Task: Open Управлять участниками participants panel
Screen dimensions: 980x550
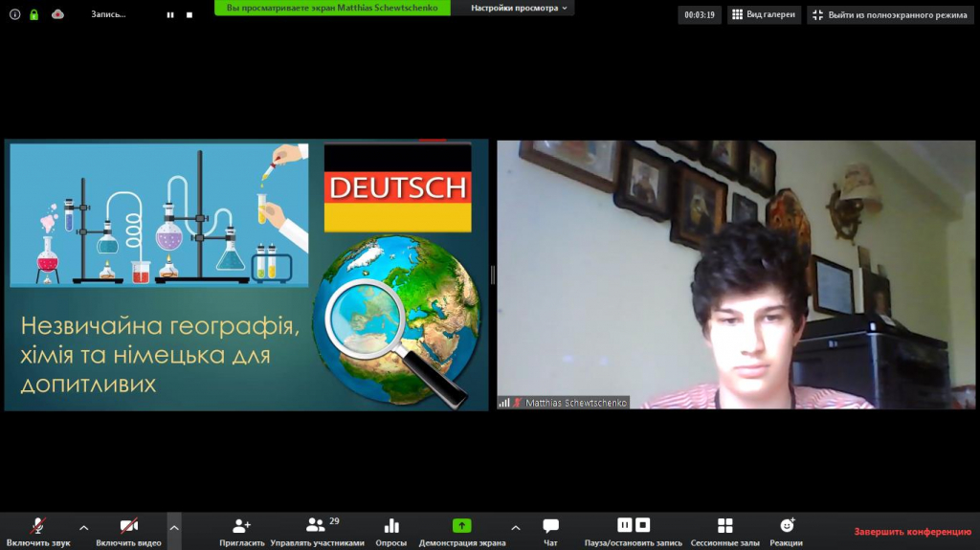Action: click(x=317, y=532)
